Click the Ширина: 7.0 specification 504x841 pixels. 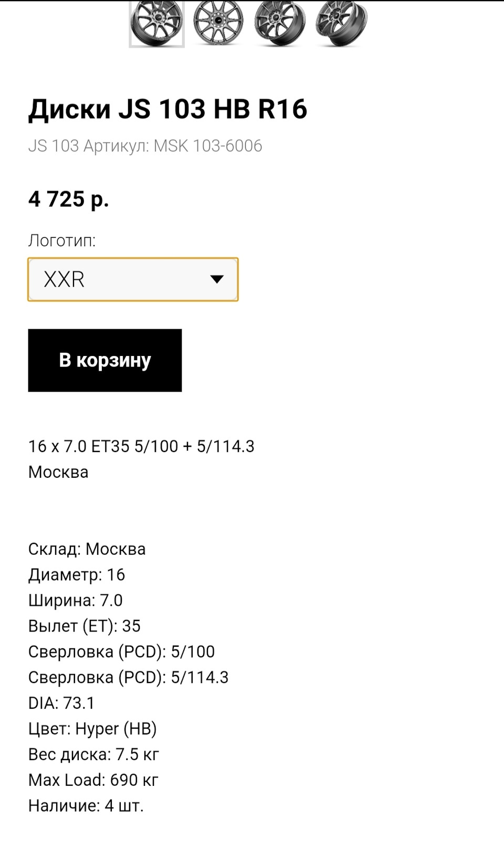75,601
